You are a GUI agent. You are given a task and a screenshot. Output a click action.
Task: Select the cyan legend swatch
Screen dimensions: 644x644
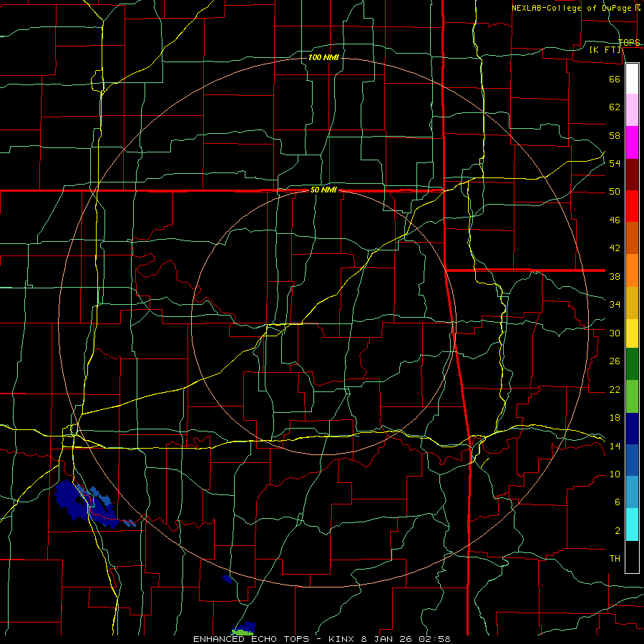tap(632, 525)
